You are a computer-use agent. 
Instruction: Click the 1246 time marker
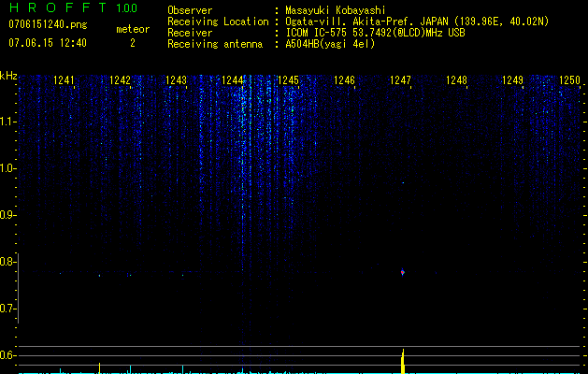[344, 79]
